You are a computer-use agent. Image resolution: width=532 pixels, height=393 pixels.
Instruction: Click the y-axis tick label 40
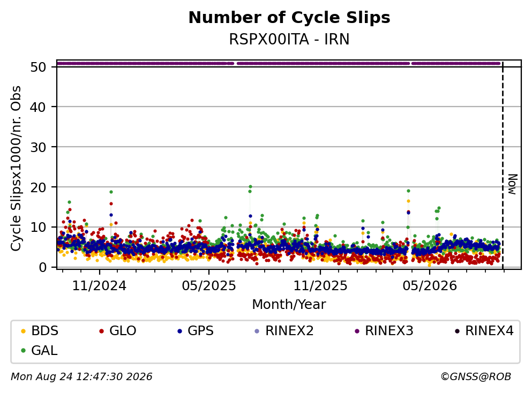pyautogui.click(x=39, y=107)
